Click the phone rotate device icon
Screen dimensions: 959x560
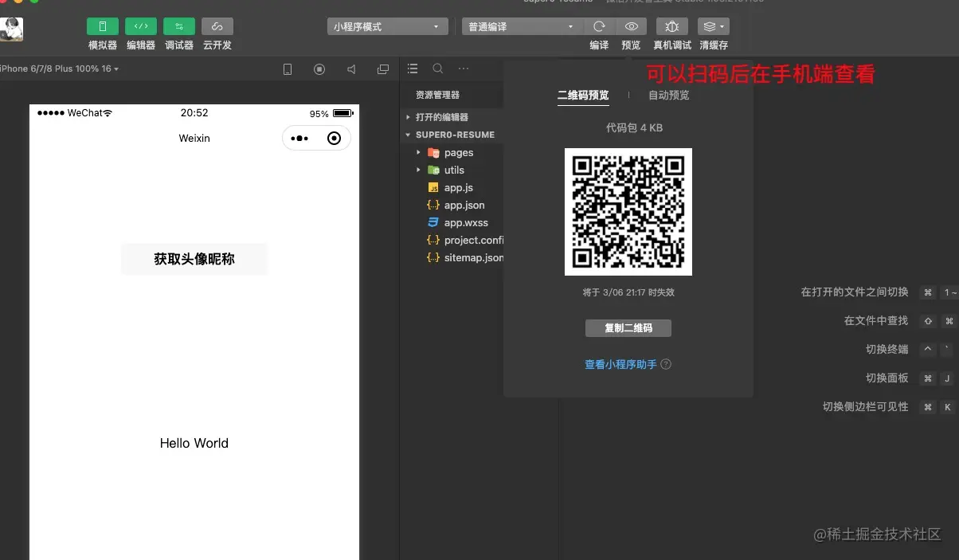tap(288, 69)
